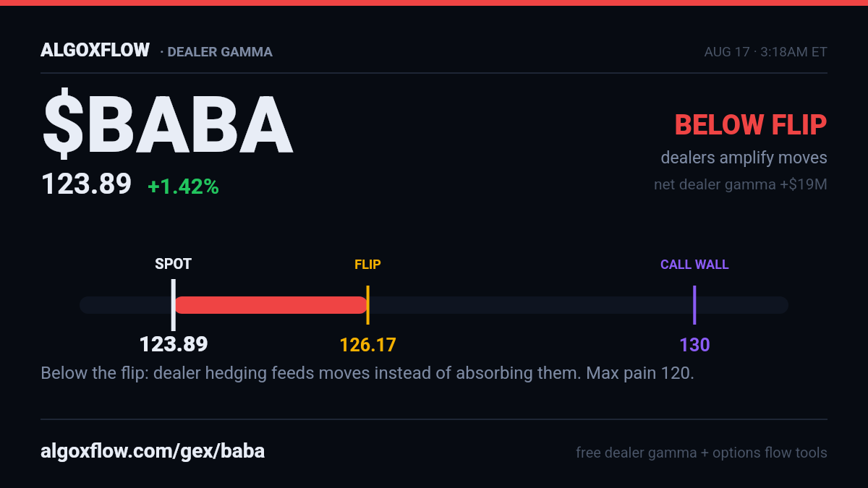Click the CALL WALL label text
Image resolution: width=868 pixels, height=488 pixels.
694,265
